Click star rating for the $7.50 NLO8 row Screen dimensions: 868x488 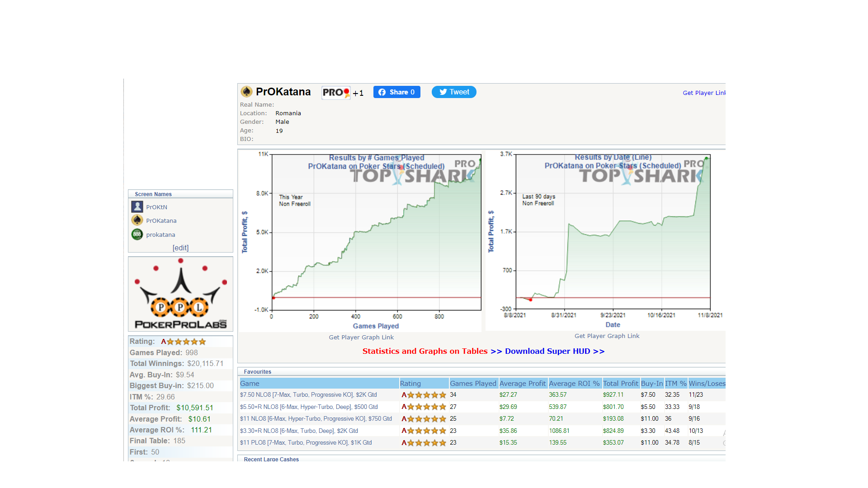(x=424, y=395)
